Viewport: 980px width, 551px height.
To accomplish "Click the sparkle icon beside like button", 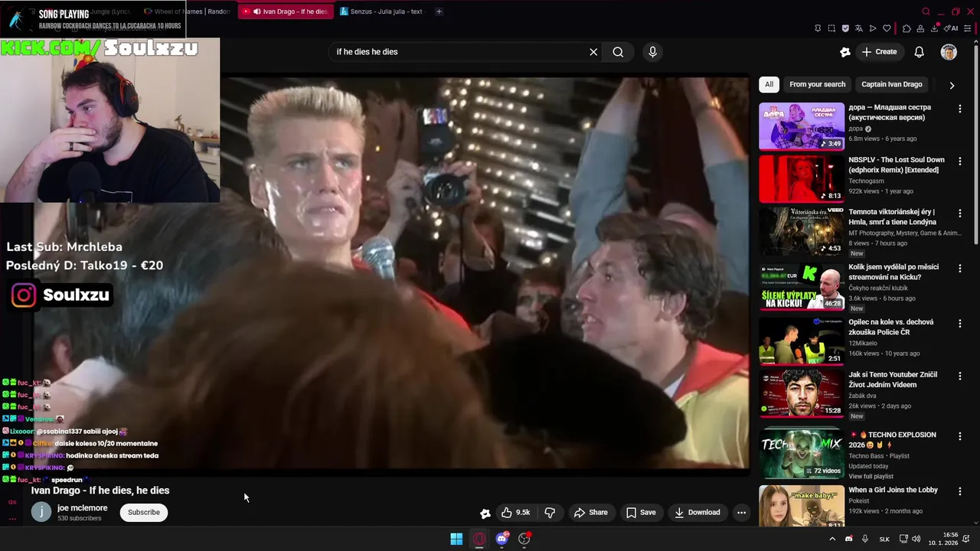I will click(485, 513).
